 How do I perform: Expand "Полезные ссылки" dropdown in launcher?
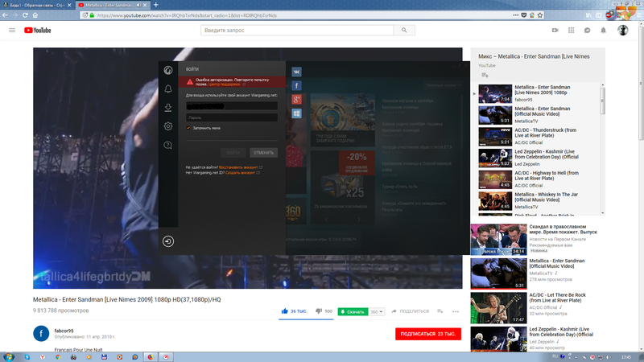coord(443,85)
